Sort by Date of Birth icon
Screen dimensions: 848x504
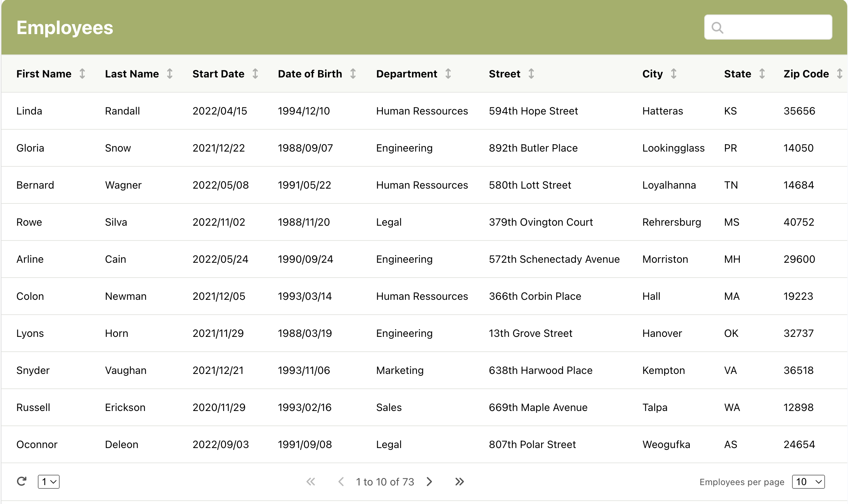[x=353, y=74]
